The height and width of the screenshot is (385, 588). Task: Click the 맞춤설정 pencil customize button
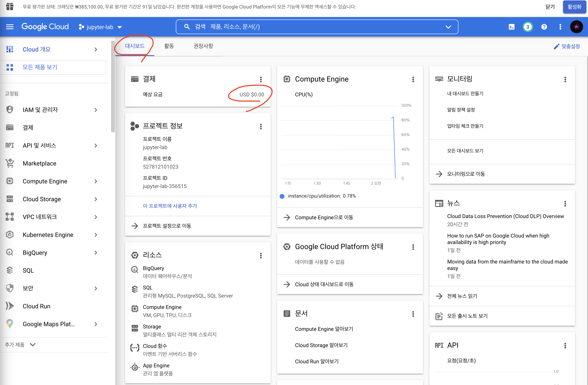coord(567,46)
